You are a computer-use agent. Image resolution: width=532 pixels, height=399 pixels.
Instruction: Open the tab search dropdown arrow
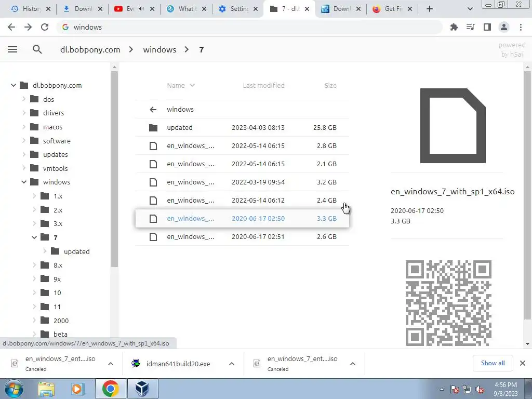470,9
